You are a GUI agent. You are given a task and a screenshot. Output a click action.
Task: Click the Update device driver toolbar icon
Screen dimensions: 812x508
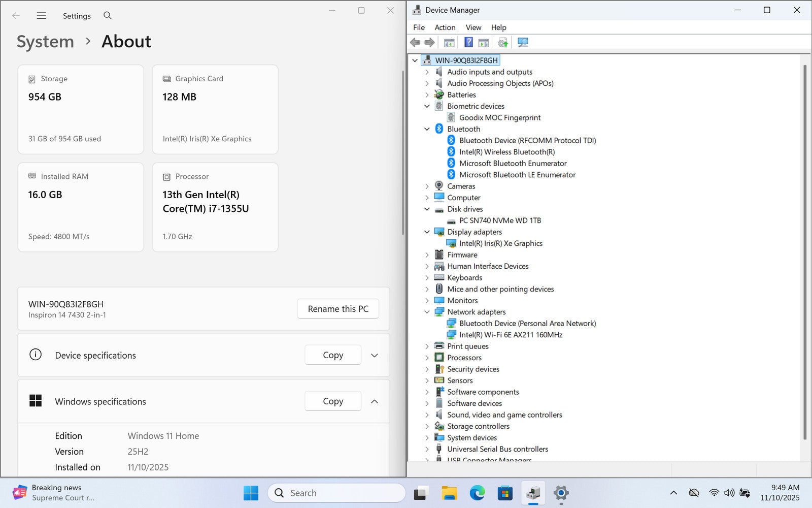(502, 43)
